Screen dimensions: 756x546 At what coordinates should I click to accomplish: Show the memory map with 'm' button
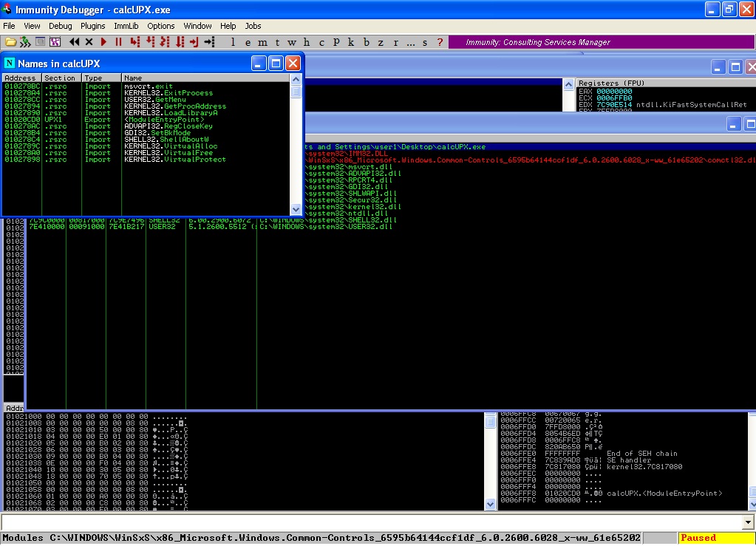point(262,42)
